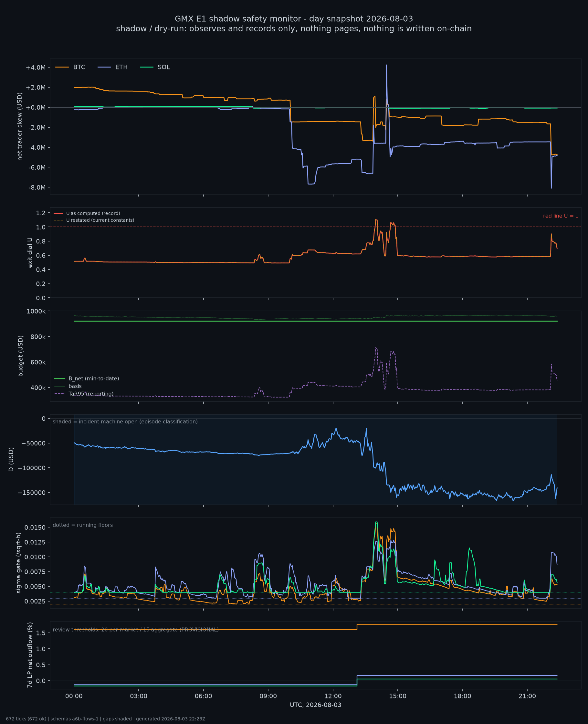588x724 pixels.
Task: Click the "18:00" time axis label
Action: (x=462, y=696)
